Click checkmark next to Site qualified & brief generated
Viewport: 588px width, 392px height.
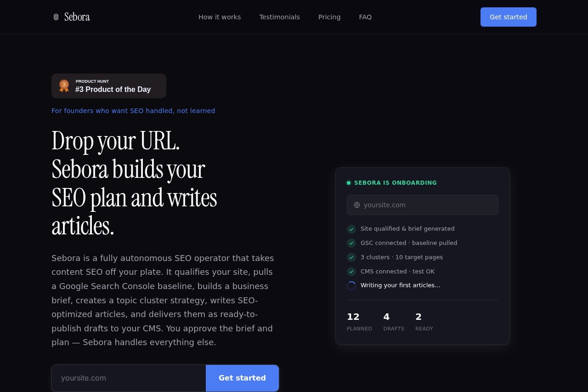click(x=351, y=229)
